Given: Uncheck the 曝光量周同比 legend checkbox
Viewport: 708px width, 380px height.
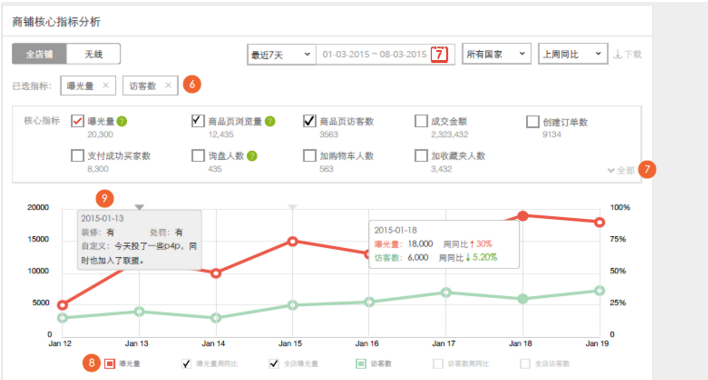Looking at the screenshot, I should (x=186, y=364).
